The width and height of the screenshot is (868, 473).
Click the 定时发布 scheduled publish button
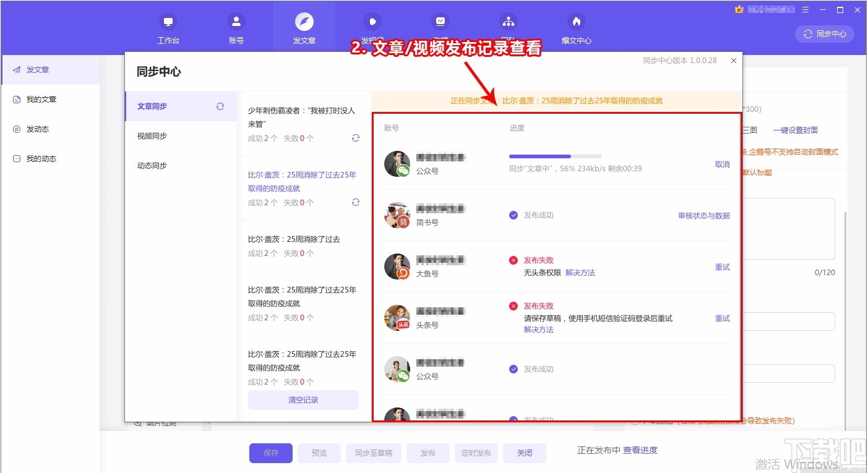476,453
